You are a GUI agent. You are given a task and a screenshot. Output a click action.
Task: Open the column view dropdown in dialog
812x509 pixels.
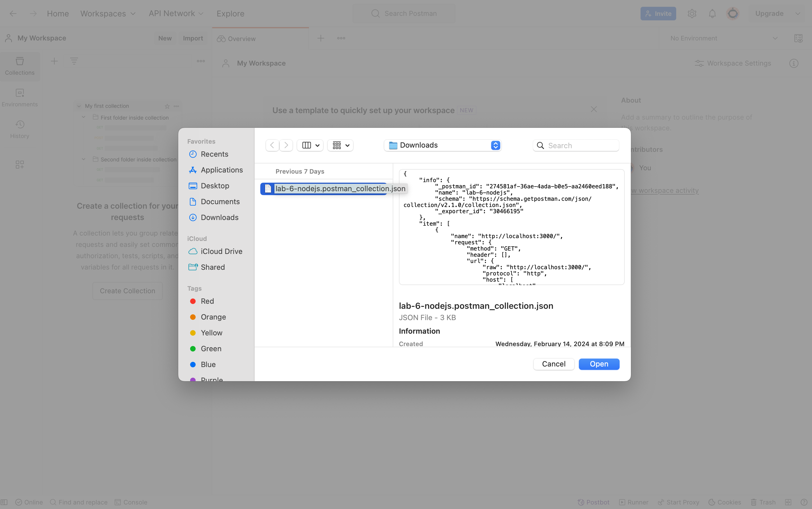310,145
